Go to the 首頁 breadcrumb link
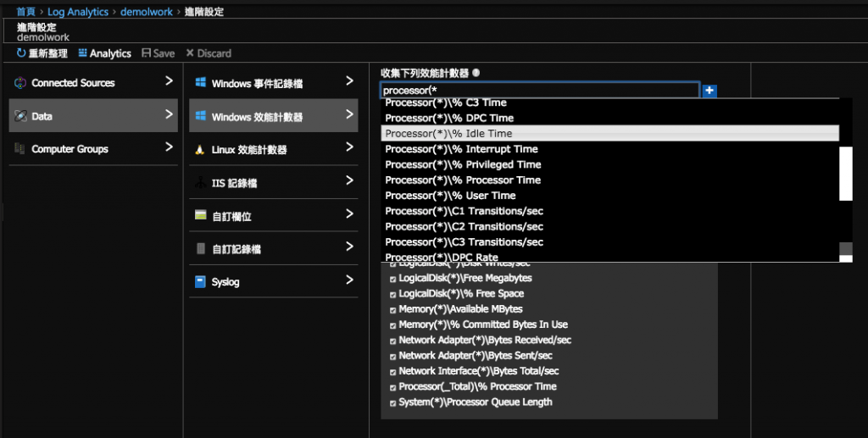The image size is (868, 438). [x=26, y=12]
